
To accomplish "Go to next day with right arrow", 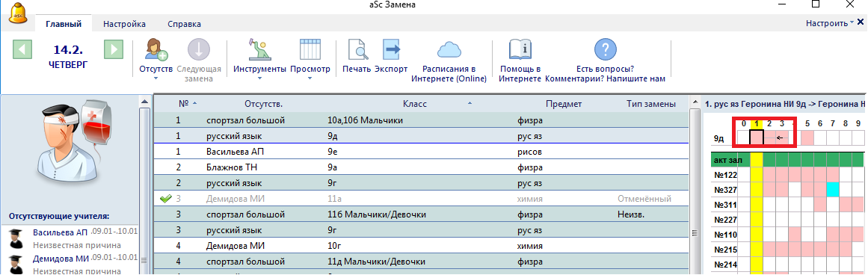I will tap(113, 49).
